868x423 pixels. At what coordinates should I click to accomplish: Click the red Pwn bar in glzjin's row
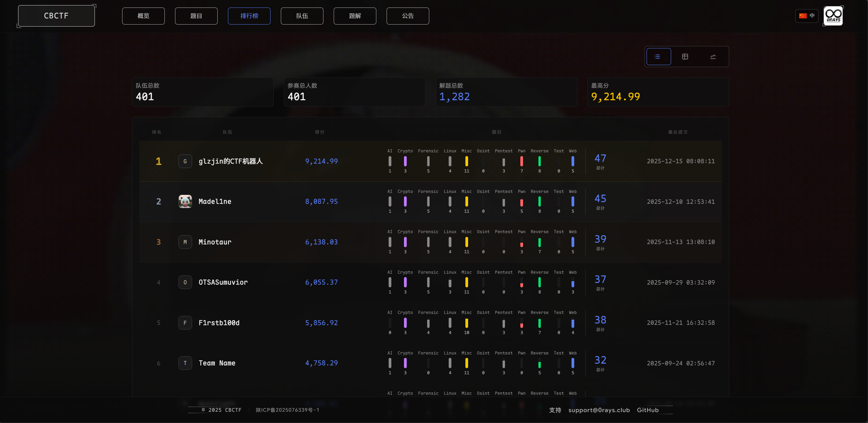coord(521,161)
